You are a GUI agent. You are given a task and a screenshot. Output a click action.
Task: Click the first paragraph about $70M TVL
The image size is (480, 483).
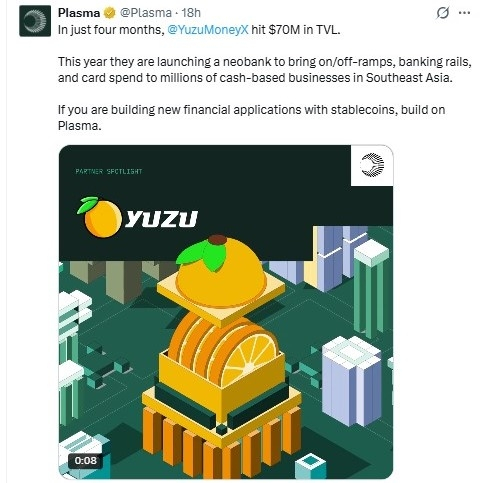click(x=199, y=30)
